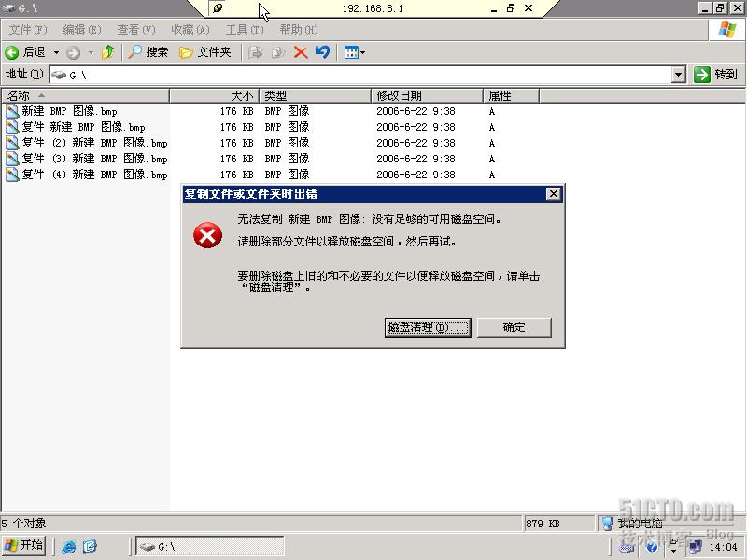This screenshot has height=560, width=747.
Task: Sort by the 属性 column header
Action: (x=511, y=96)
